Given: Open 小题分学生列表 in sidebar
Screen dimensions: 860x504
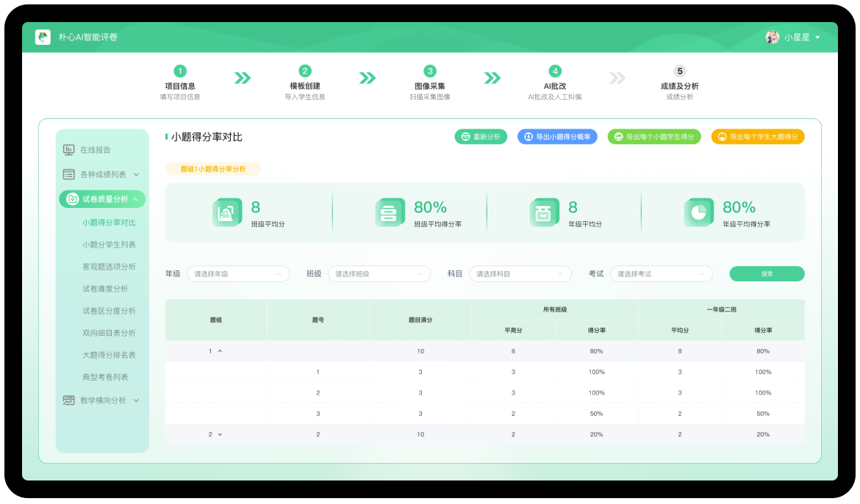Looking at the screenshot, I should point(109,245).
